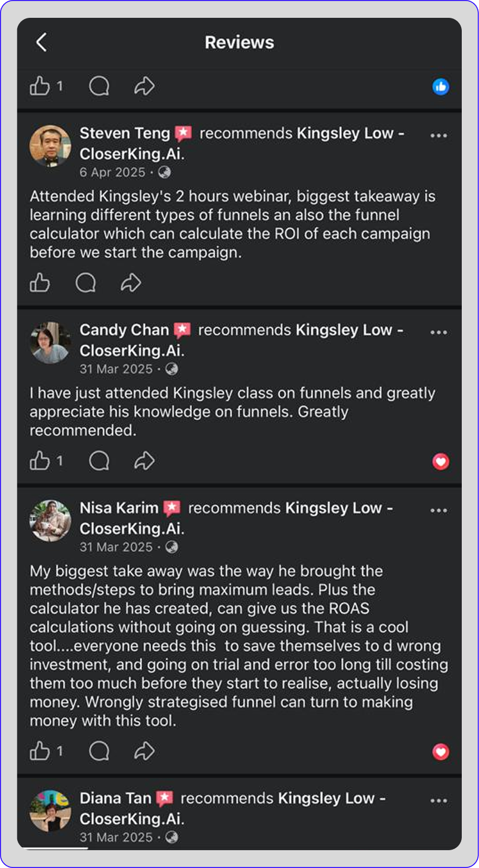
Task: Open options menu for Candy Chan's review
Action: click(439, 332)
